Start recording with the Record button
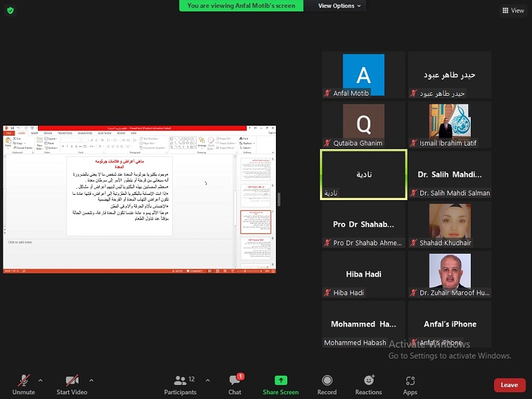Screen dimensions: 532x399 point(327,384)
